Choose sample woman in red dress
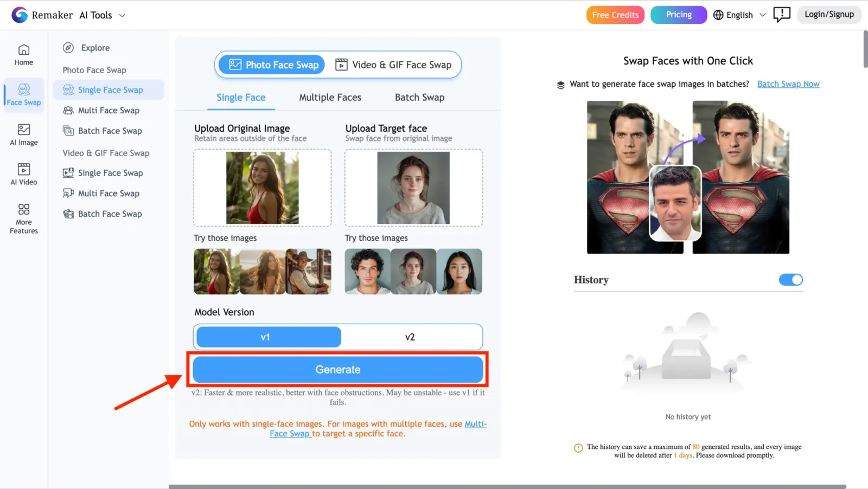Screen dimensions: 868x489 coord(216,272)
